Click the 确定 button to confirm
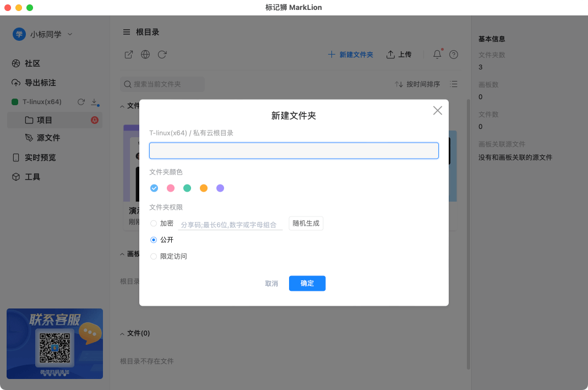This screenshot has width=588, height=390. click(x=307, y=283)
